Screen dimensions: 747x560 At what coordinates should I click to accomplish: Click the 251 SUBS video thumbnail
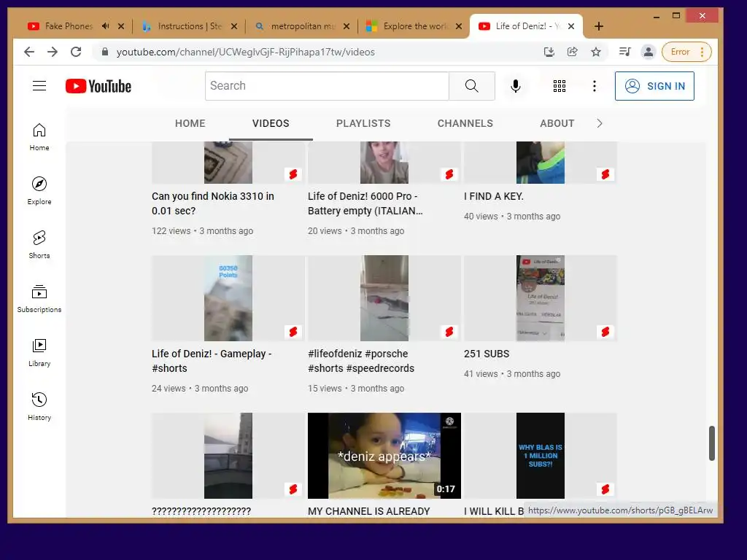[541, 298]
